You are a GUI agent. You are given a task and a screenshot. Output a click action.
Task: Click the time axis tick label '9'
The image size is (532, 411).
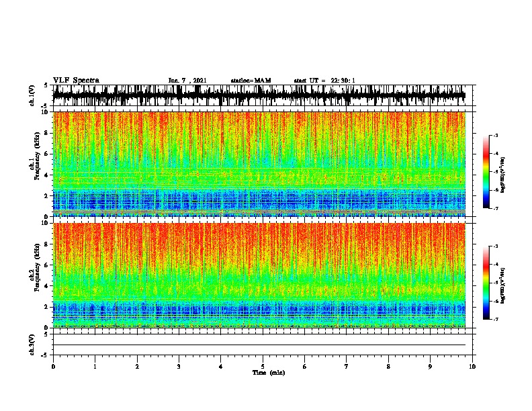coord(430,367)
